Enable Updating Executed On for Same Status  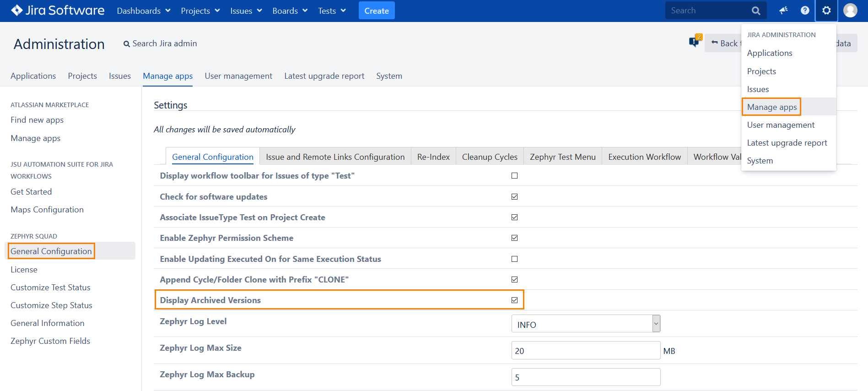tap(514, 259)
